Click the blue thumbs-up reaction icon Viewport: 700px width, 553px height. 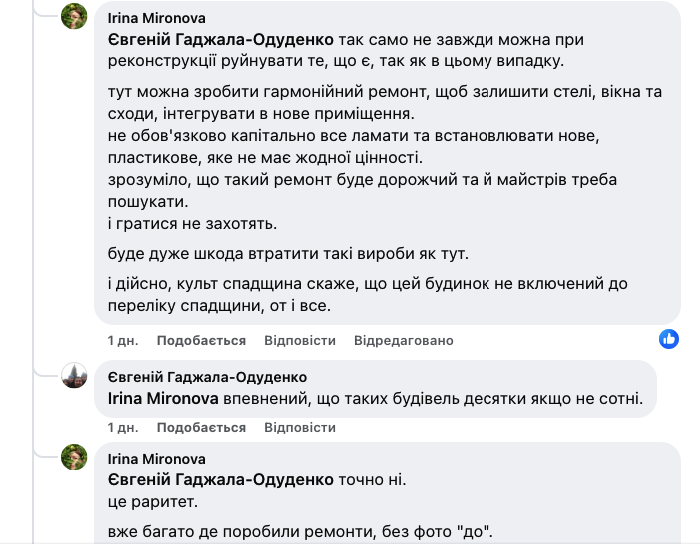[669, 339]
